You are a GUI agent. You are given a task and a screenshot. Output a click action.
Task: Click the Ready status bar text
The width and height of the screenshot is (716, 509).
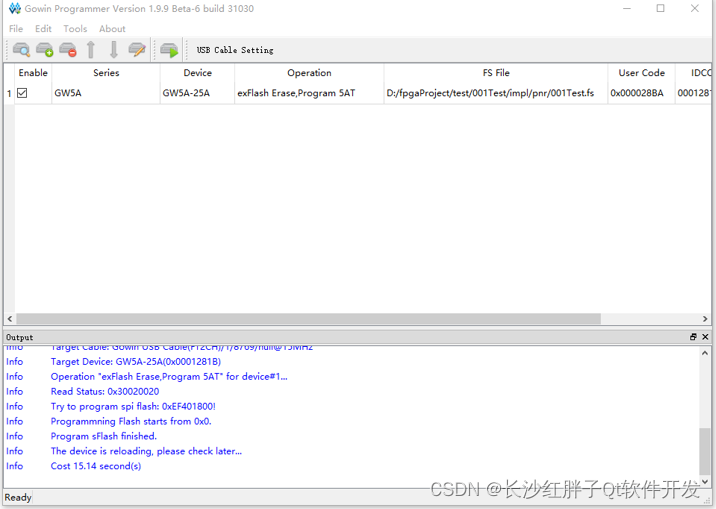coord(18,497)
